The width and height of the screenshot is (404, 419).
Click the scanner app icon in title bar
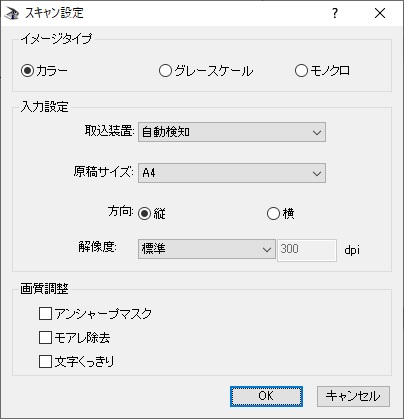pyautogui.click(x=11, y=13)
